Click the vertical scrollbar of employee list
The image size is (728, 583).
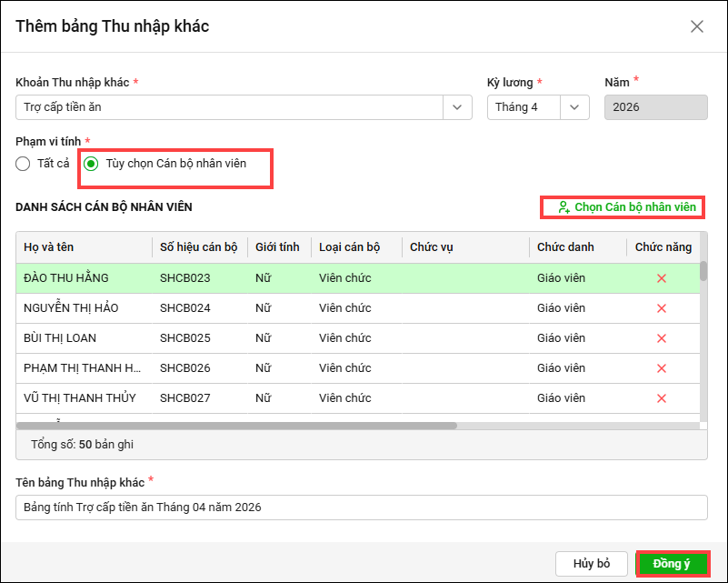tap(703, 272)
